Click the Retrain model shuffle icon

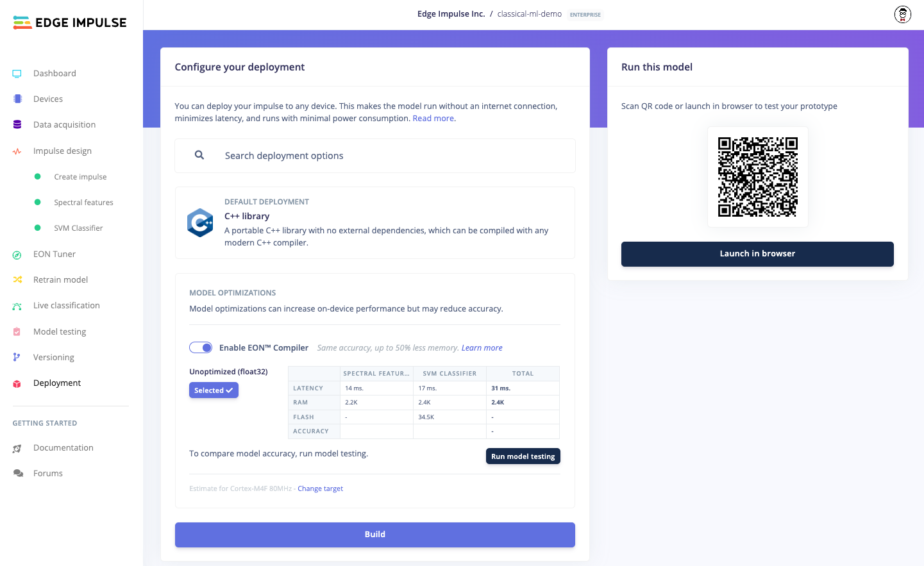(17, 280)
